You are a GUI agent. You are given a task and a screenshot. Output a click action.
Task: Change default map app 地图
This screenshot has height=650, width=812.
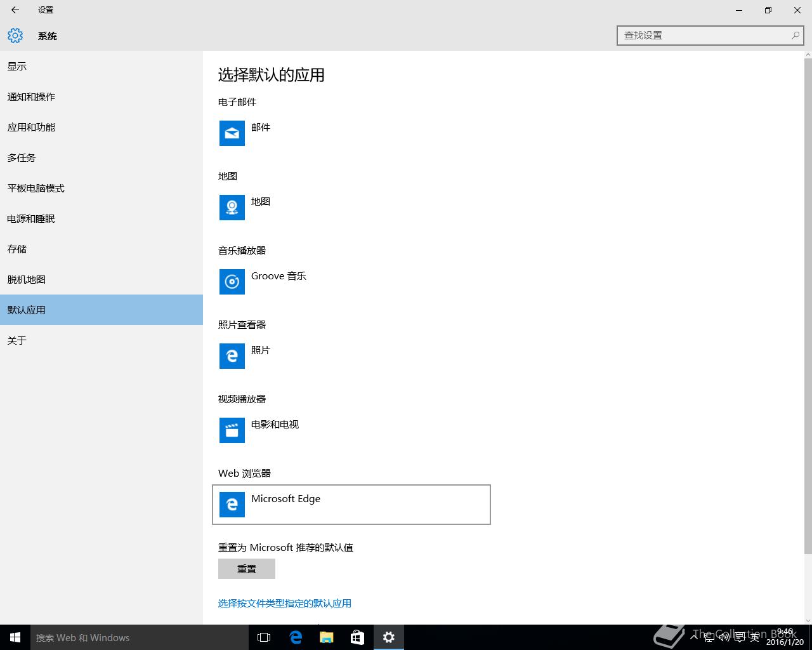coord(351,208)
